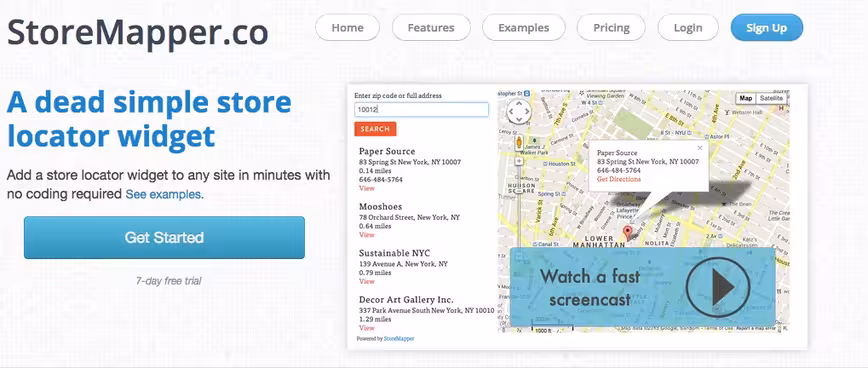Open the Login page
This screenshot has height=368, width=868.
[x=688, y=28]
